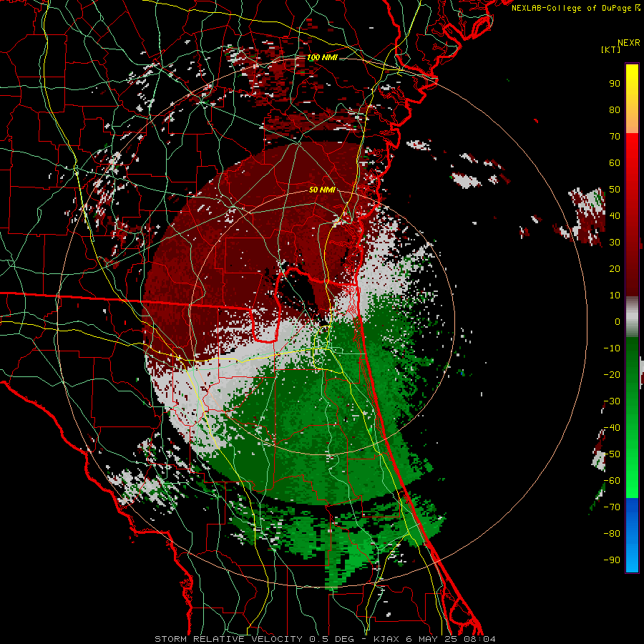Click the "KJAX 6 MAY 25 08:04" timestamp text
The height and width of the screenshot is (644, 644).
[434, 639]
